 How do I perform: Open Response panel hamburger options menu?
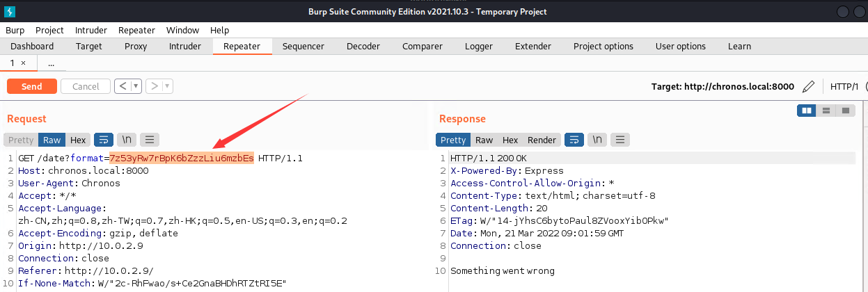(x=620, y=140)
